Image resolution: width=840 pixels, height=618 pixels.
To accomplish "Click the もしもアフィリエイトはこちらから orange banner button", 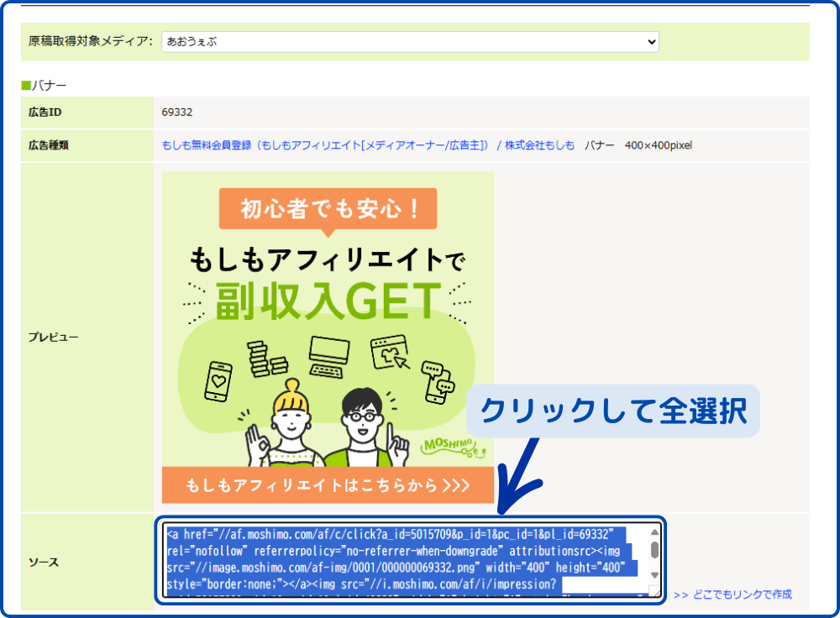I will pos(328,486).
